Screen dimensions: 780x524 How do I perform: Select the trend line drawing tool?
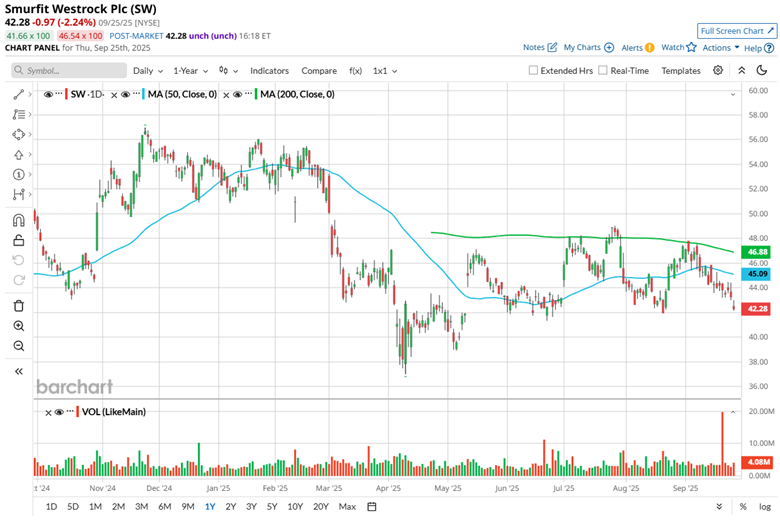[18, 95]
